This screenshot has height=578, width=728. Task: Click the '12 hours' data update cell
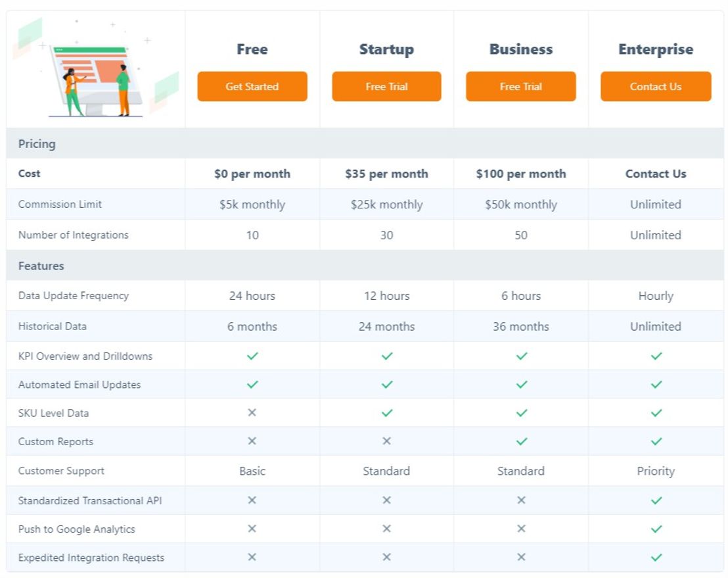coord(386,296)
